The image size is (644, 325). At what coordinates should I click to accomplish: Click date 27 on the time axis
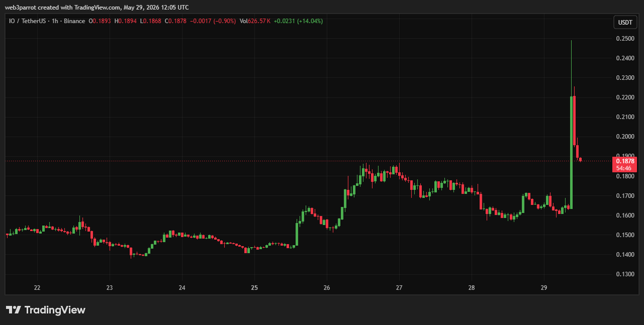coord(399,287)
